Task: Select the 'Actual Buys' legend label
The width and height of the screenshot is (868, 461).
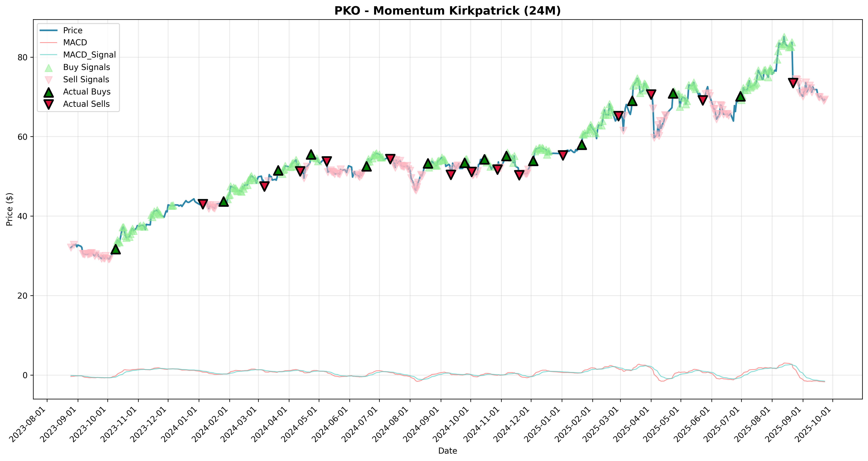Action: [87, 92]
